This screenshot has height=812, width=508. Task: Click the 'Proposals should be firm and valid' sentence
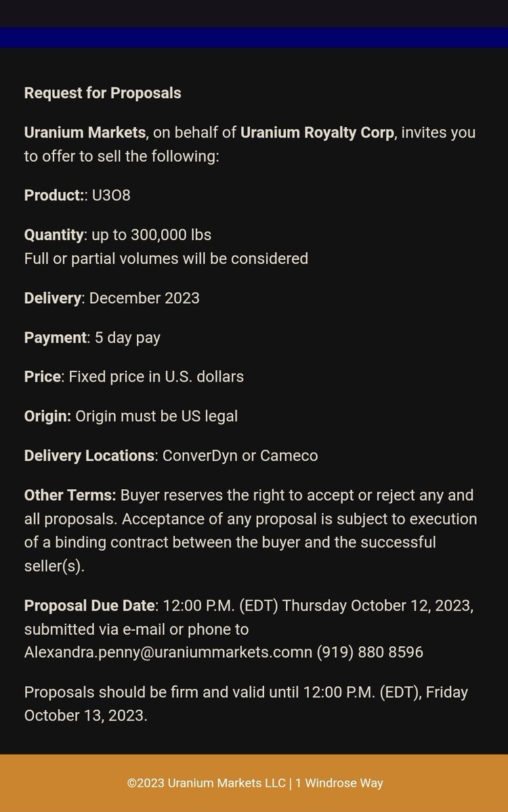tap(246, 692)
